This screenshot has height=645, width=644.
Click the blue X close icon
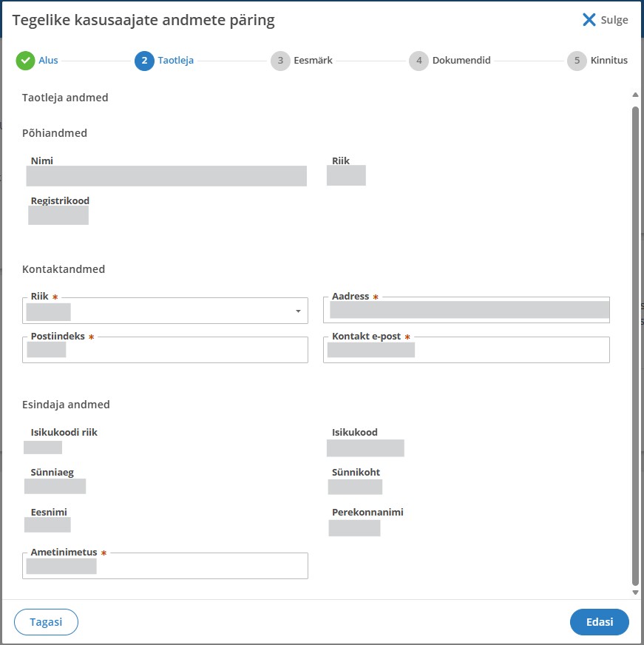click(x=589, y=19)
